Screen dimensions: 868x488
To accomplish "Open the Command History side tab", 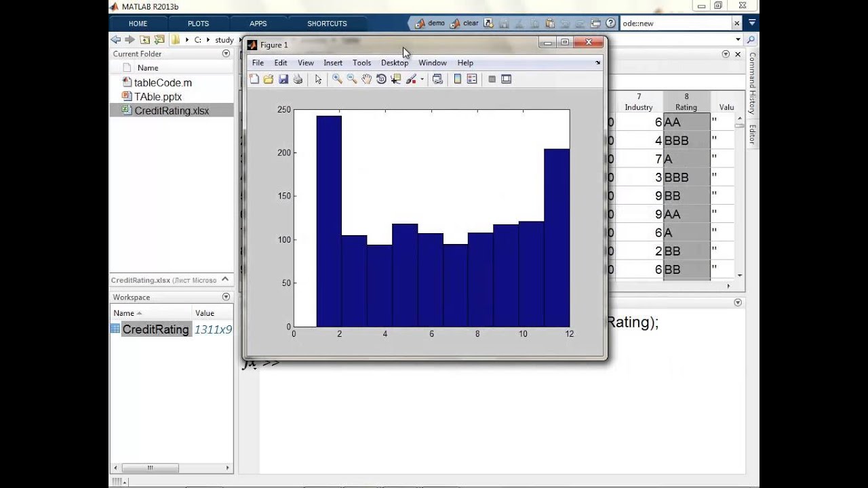I will 752,83.
